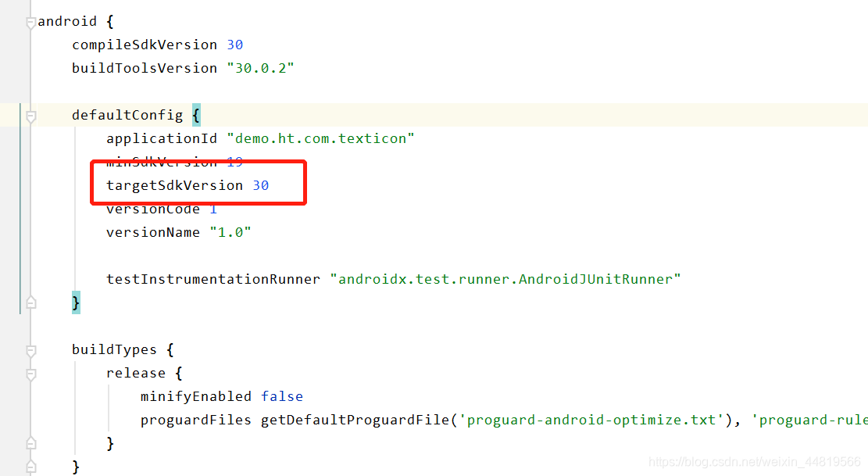Click the buildTypes closing brace fold marker
This screenshot has height=476, width=868.
coord(31,466)
